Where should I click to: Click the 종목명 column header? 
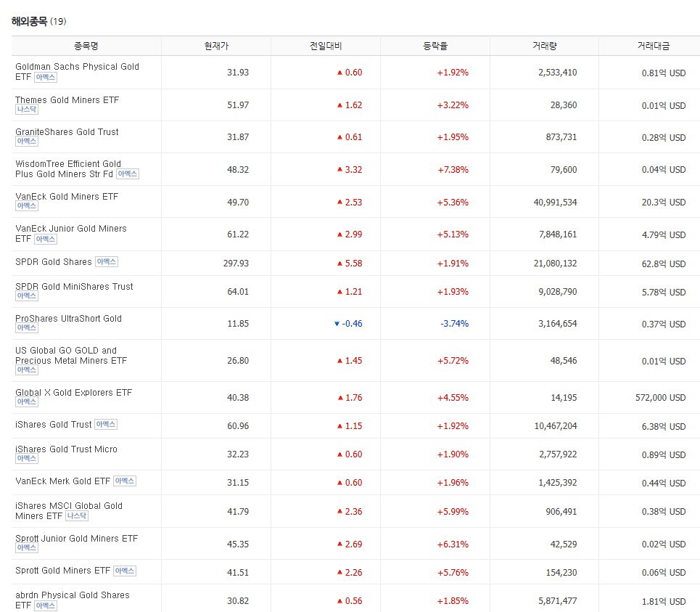pyautogui.click(x=86, y=46)
